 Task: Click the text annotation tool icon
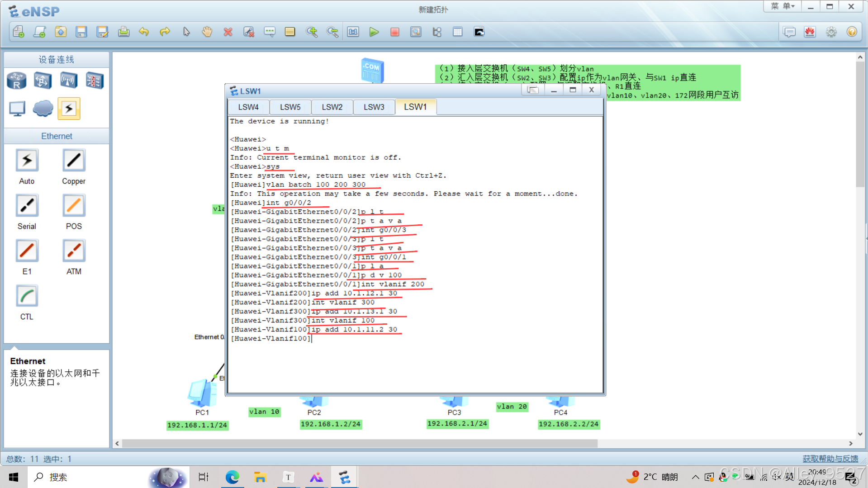coord(270,32)
